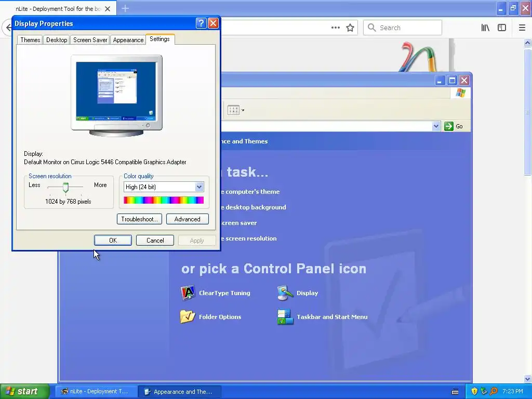Click the green Go arrow button
Viewport: 532px width, 399px height.
pyautogui.click(x=448, y=126)
